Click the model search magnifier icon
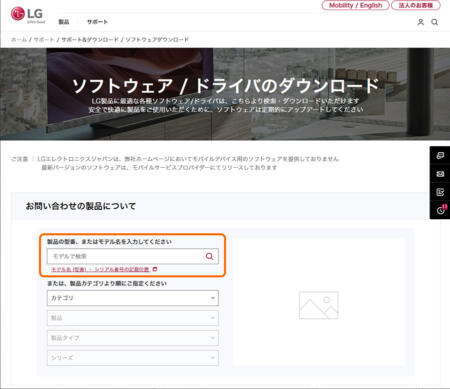Viewport: 450px width, 389px height. tap(209, 256)
